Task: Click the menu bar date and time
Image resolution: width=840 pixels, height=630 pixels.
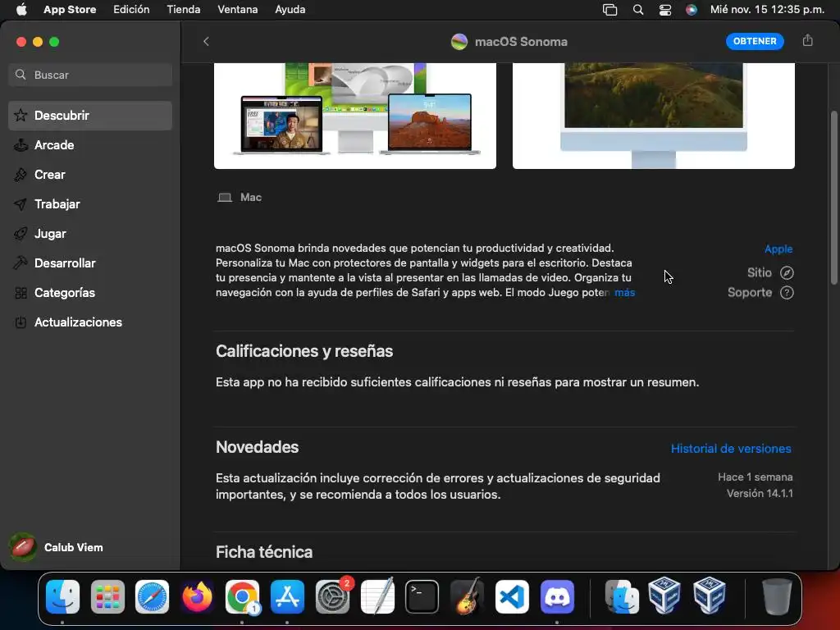Action: coord(767,10)
